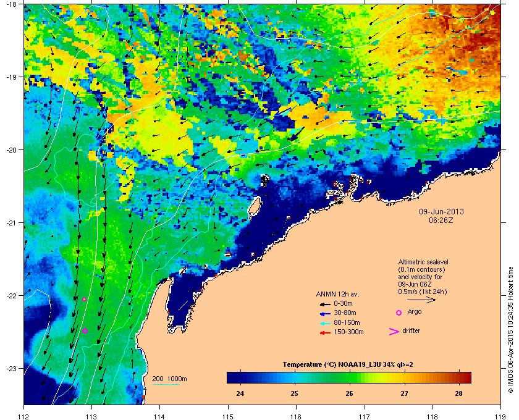Click the lower Argo float marker near 22.5S
Screen dimensions: 519x420
pos(85,330)
